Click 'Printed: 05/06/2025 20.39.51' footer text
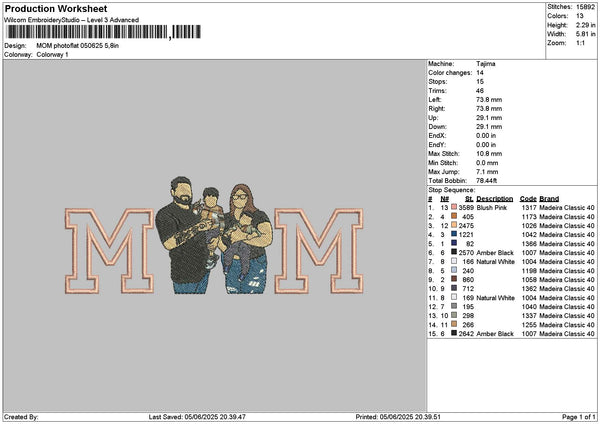600x424 pixels. click(x=398, y=417)
